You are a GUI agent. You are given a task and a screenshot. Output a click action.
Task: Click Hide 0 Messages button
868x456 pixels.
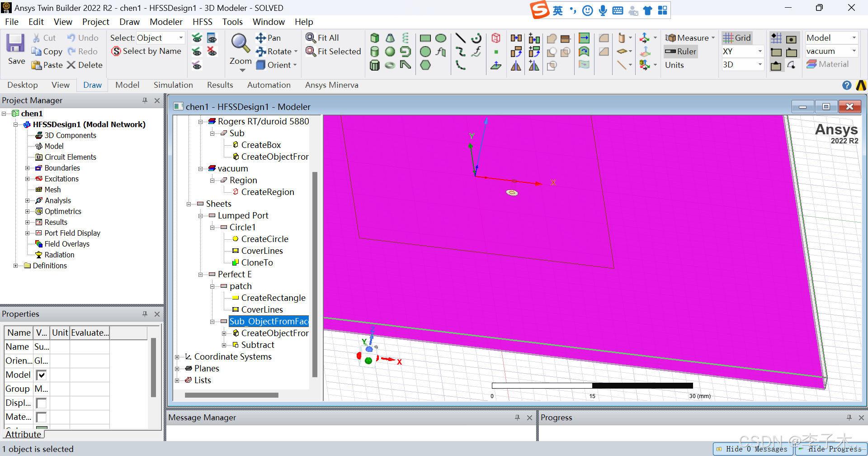pyautogui.click(x=752, y=449)
